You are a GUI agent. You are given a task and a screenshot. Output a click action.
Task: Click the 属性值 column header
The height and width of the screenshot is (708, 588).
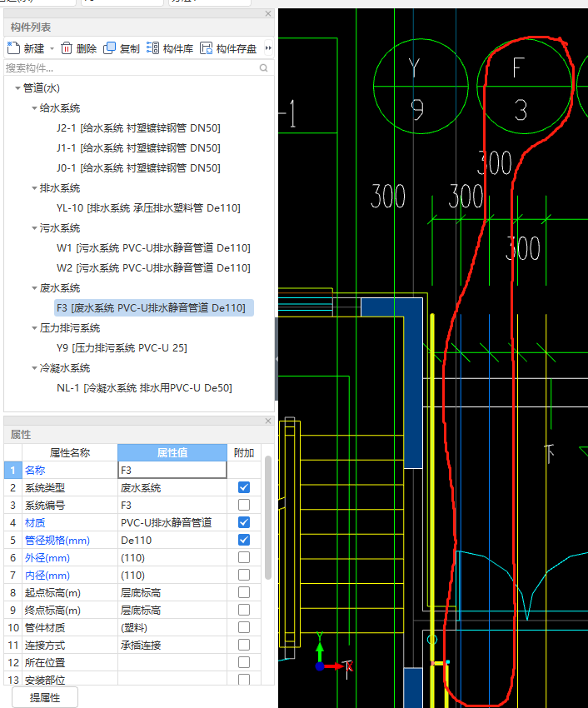[x=172, y=452]
